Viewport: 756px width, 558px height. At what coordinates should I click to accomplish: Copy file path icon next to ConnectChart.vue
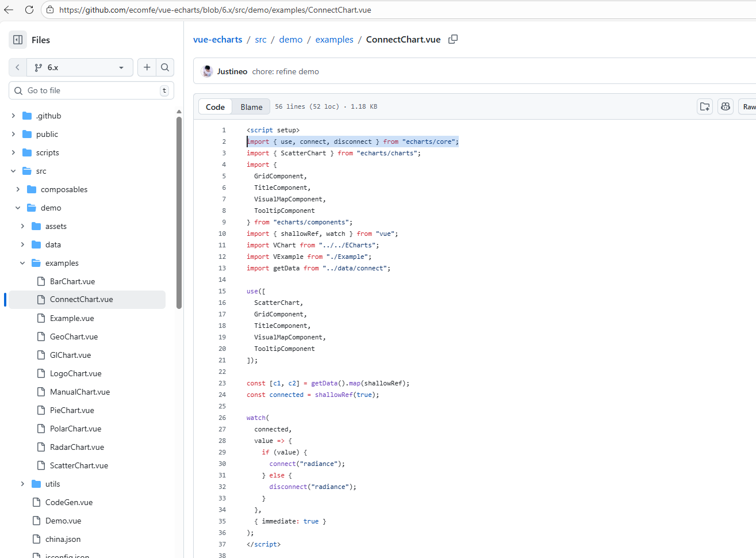pyautogui.click(x=453, y=39)
